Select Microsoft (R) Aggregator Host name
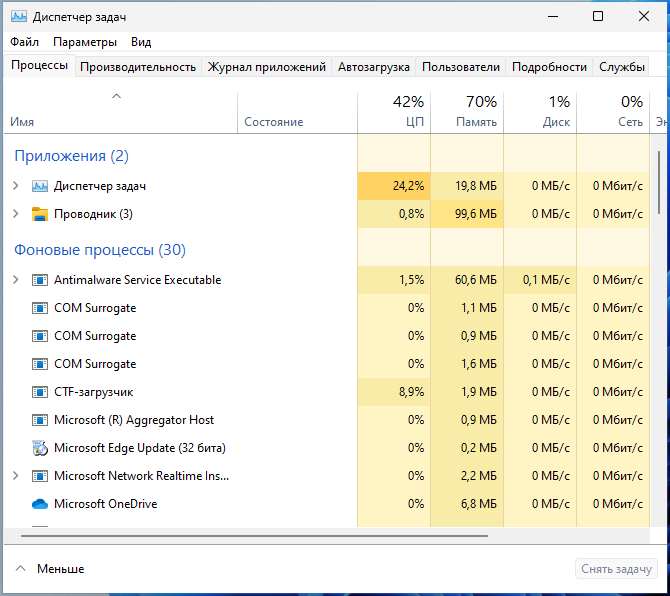 pyautogui.click(x=134, y=420)
